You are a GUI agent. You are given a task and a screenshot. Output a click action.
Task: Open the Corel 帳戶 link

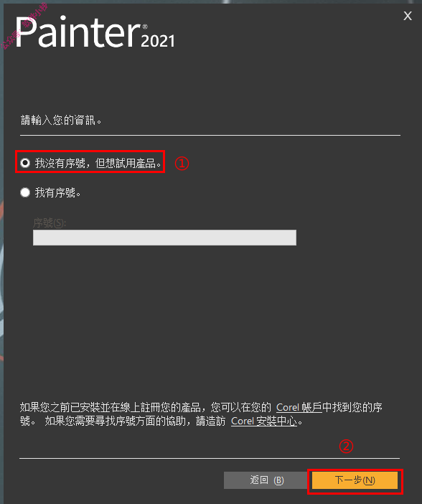(299, 407)
